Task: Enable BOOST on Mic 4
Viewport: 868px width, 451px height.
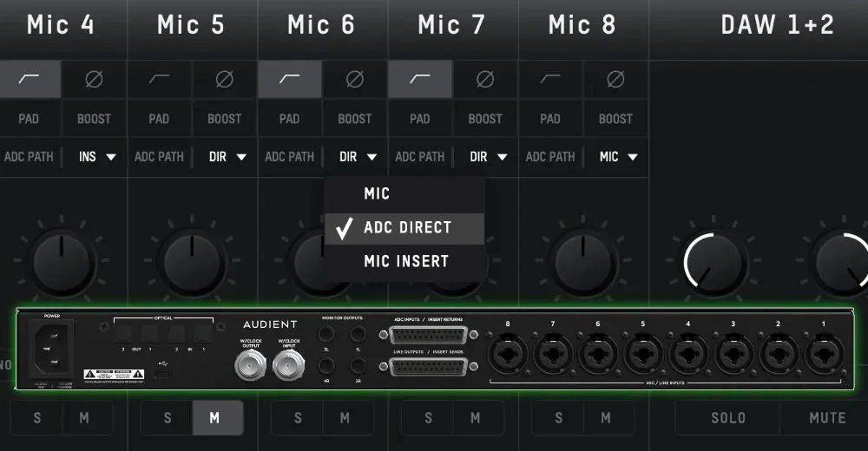Action: click(94, 119)
